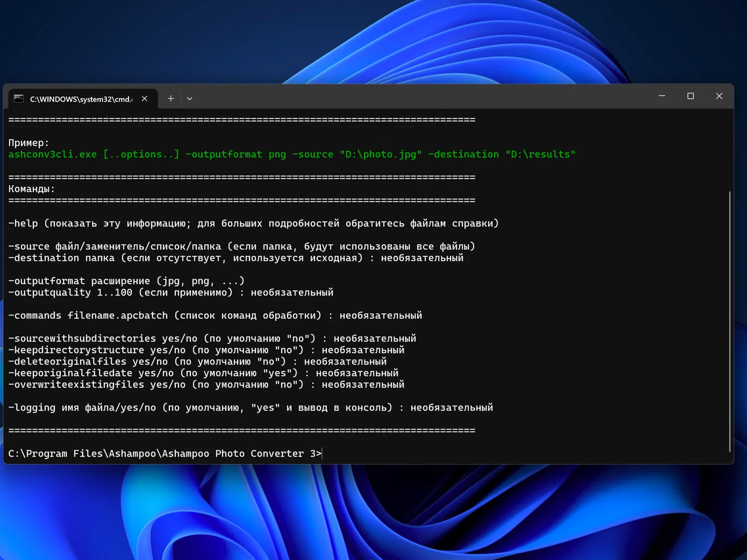The image size is (747, 560).
Task: Click the -deleteoriginalfiles option line
Action: (198, 361)
